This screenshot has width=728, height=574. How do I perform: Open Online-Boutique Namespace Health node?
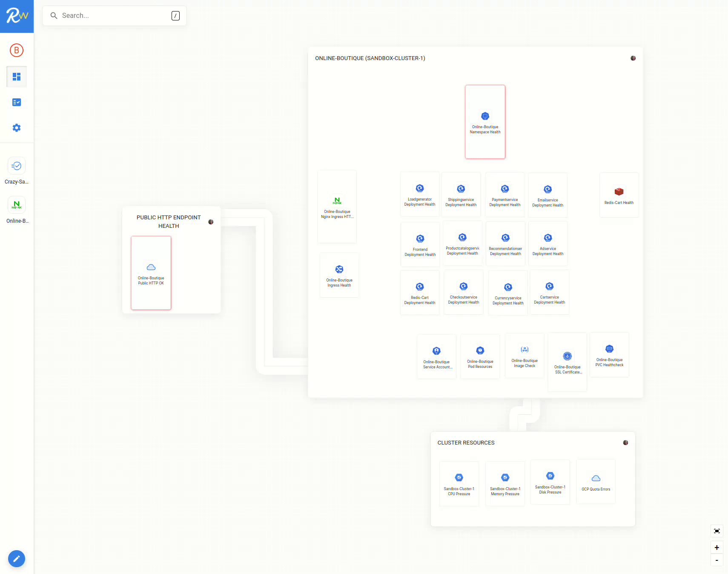click(485, 122)
